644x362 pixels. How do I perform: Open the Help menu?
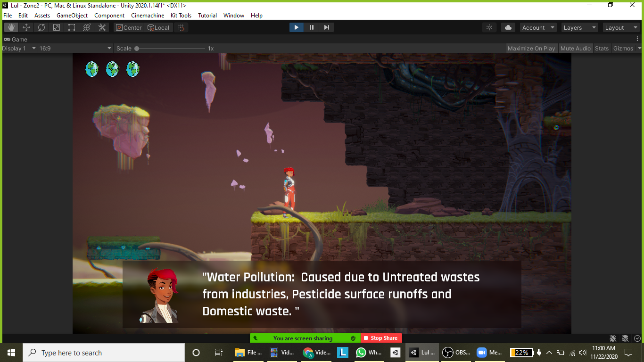(x=256, y=15)
